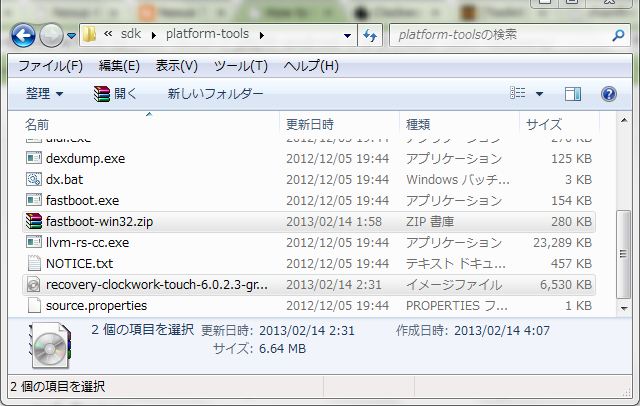
Task: Select the fastboot.exe application icon
Action: point(34,200)
